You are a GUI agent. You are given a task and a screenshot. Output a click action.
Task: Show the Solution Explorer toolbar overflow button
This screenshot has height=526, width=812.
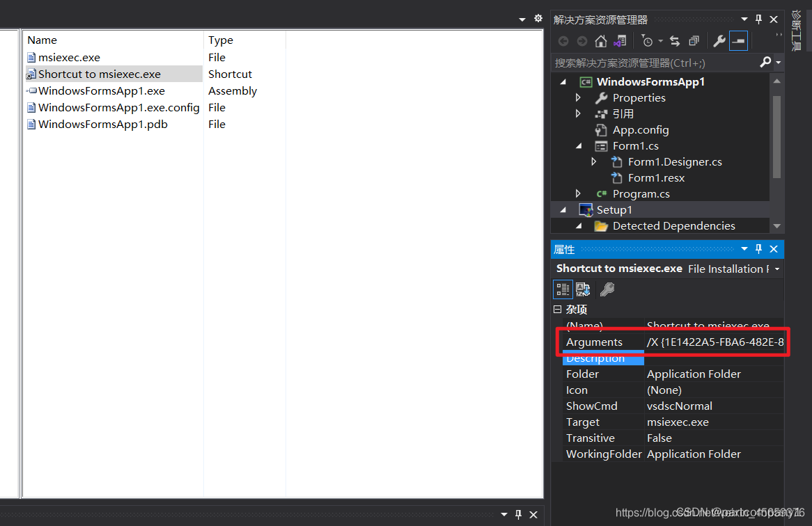pos(779,35)
